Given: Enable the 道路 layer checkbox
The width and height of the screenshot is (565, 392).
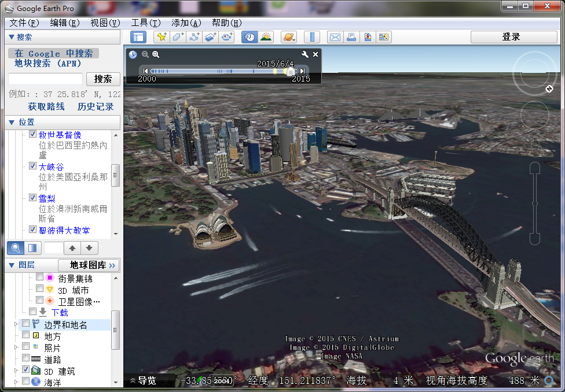Looking at the screenshot, I should [x=26, y=358].
